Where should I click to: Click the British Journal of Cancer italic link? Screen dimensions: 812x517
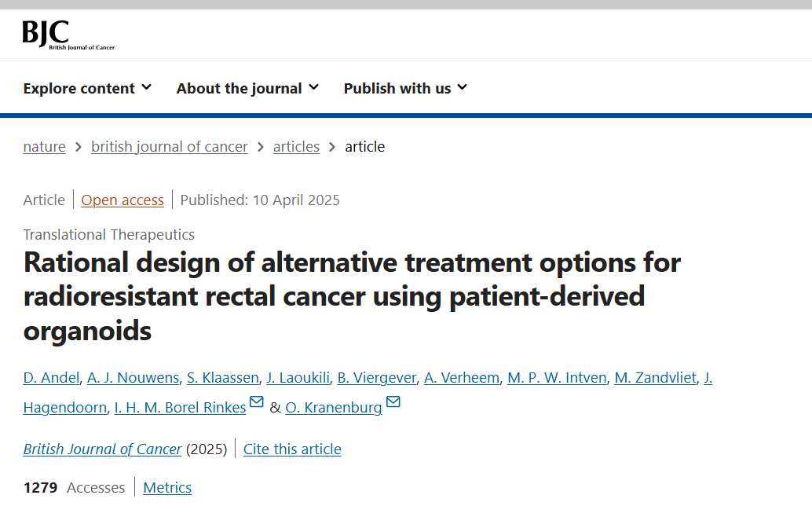coord(103,449)
